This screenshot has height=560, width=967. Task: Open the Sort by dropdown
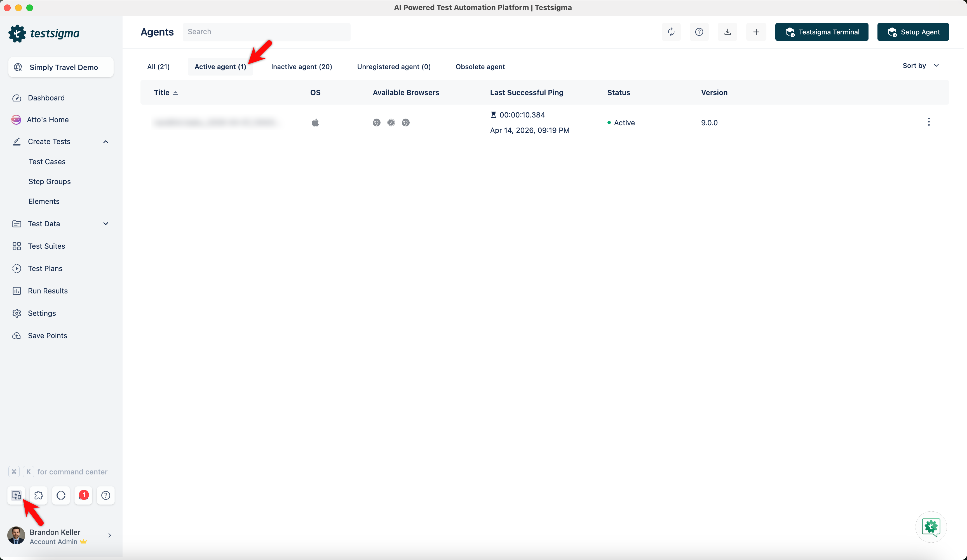pyautogui.click(x=921, y=65)
